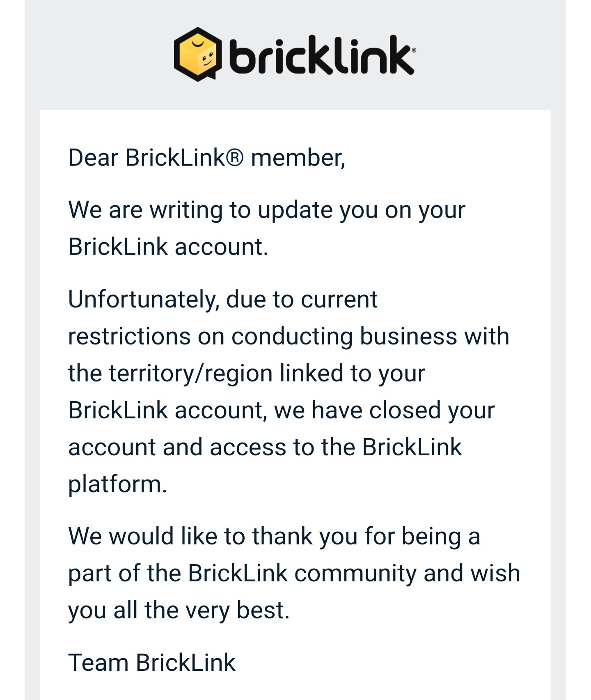Tap the "Team BrickLink" signature
Image resolution: width=591 pixels, height=700 pixels.
152,663
